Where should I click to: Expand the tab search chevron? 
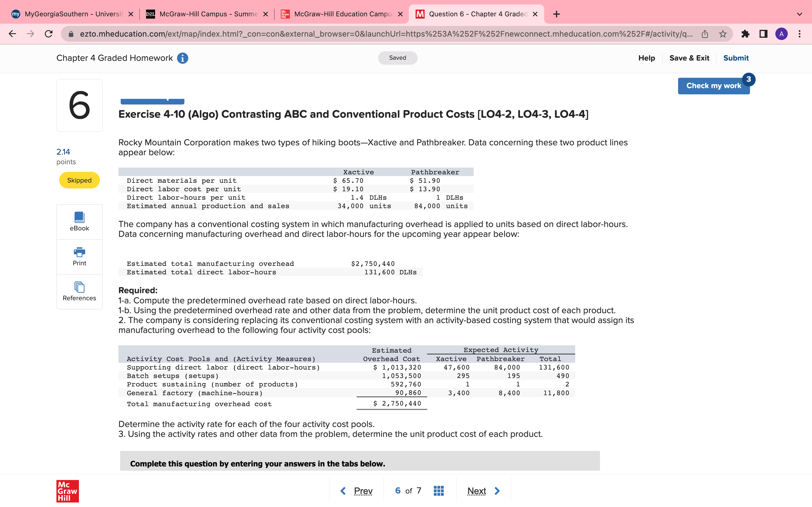pyautogui.click(x=800, y=14)
